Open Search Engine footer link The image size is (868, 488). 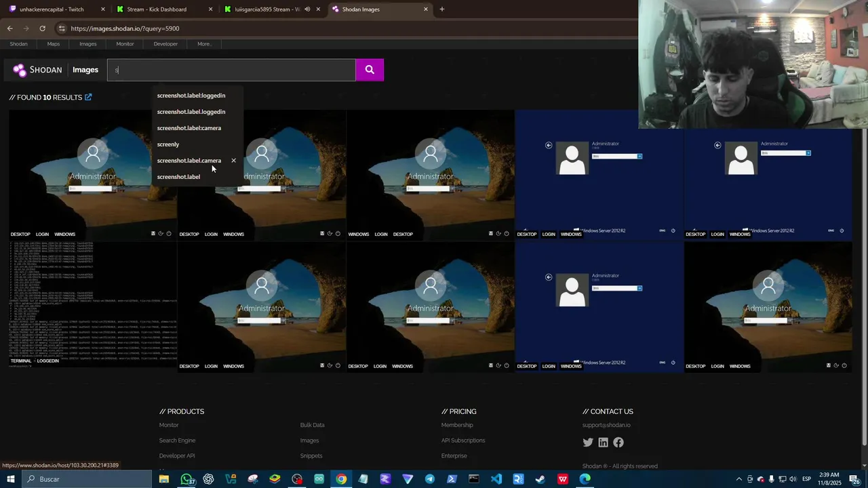(177, 441)
